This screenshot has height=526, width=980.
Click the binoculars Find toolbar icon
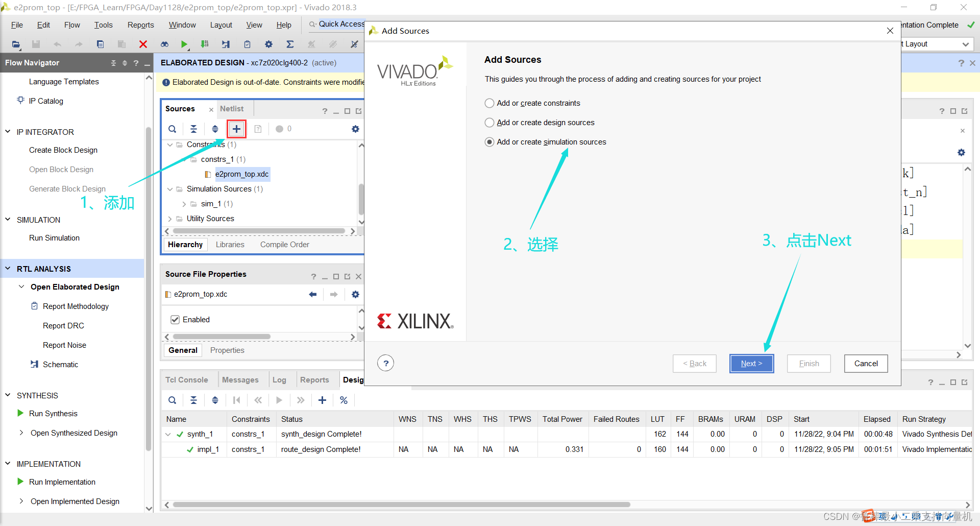tap(164, 44)
